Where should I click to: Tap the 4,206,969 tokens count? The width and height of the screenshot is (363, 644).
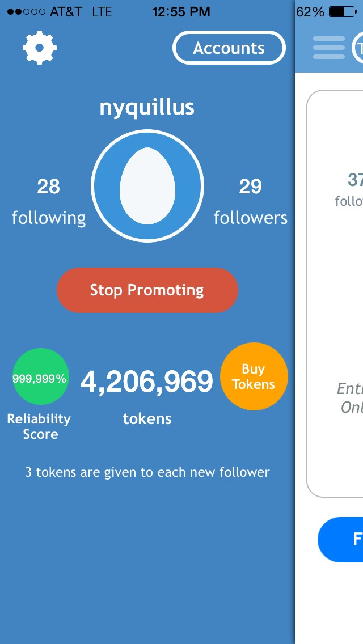pyautogui.click(x=147, y=381)
